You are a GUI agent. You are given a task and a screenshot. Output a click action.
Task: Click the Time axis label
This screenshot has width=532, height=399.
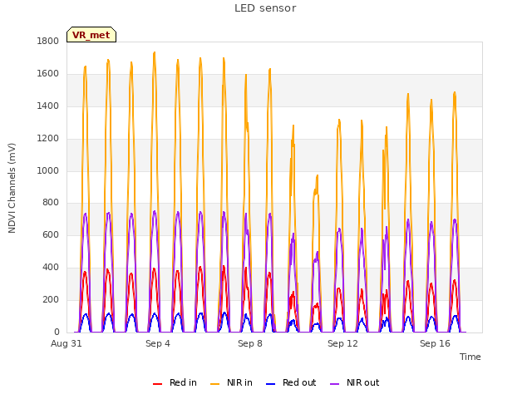(470, 357)
